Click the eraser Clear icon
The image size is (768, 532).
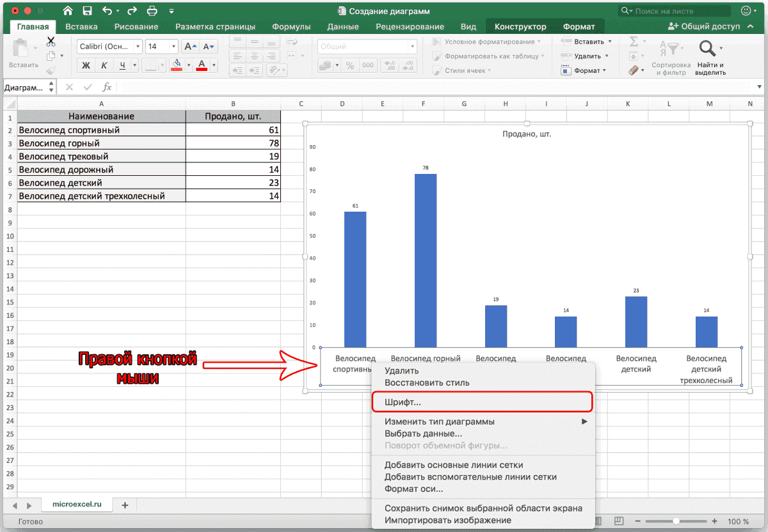point(634,70)
